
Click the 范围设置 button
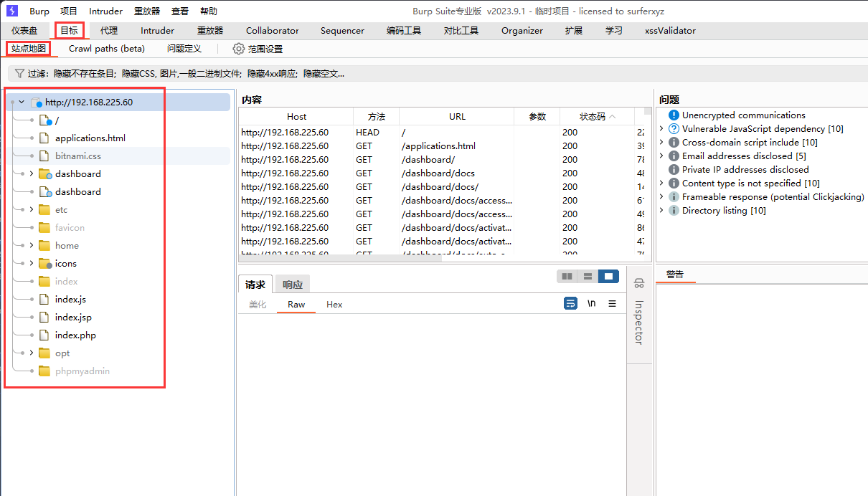point(258,49)
